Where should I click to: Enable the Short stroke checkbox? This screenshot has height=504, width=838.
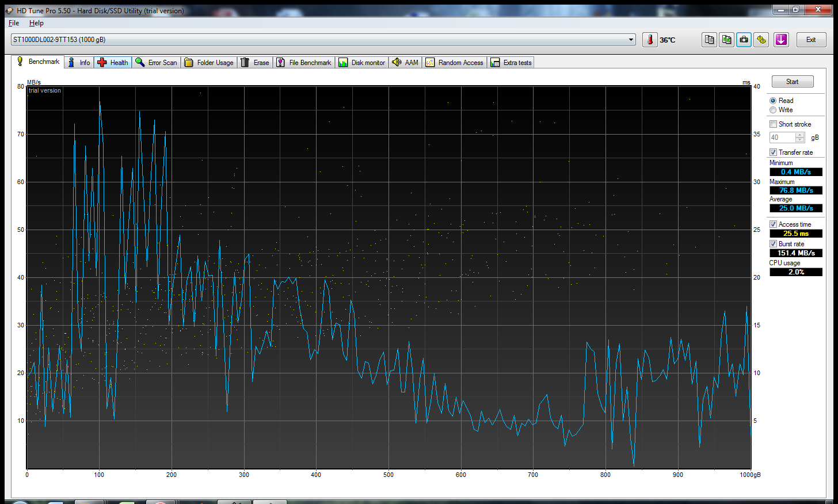click(x=773, y=124)
